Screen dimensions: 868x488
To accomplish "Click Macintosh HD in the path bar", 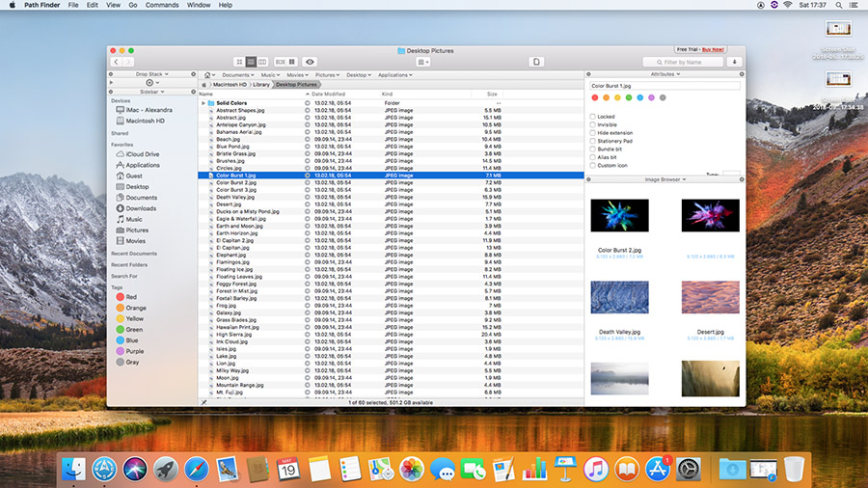I will (230, 85).
